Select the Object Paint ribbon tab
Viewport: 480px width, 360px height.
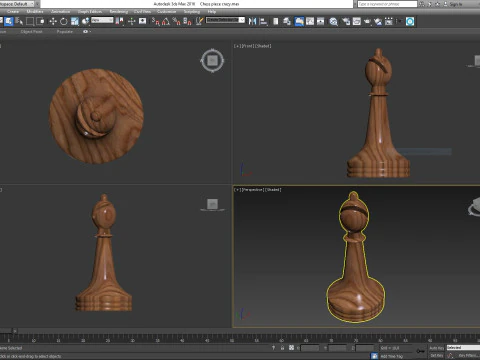[x=31, y=32]
